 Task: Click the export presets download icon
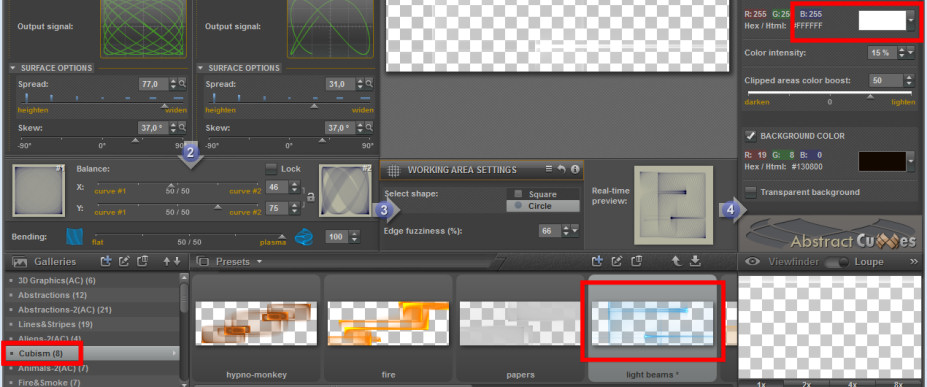point(695,261)
